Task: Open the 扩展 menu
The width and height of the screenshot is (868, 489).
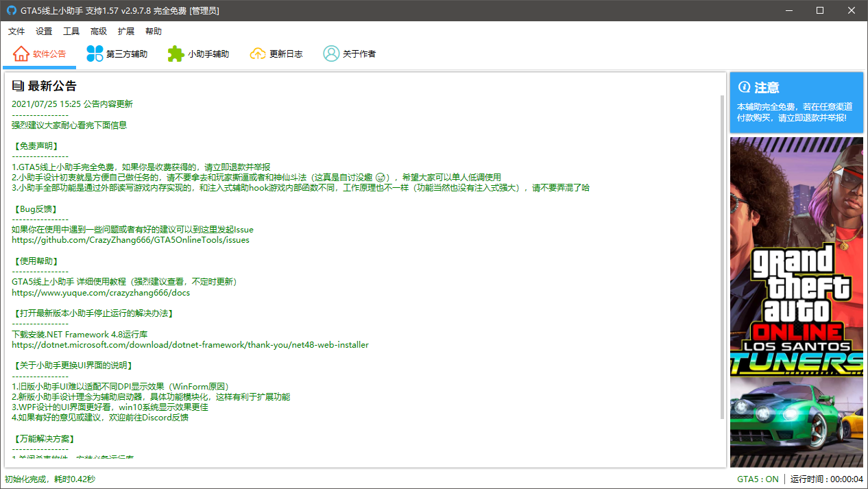Action: tap(126, 32)
